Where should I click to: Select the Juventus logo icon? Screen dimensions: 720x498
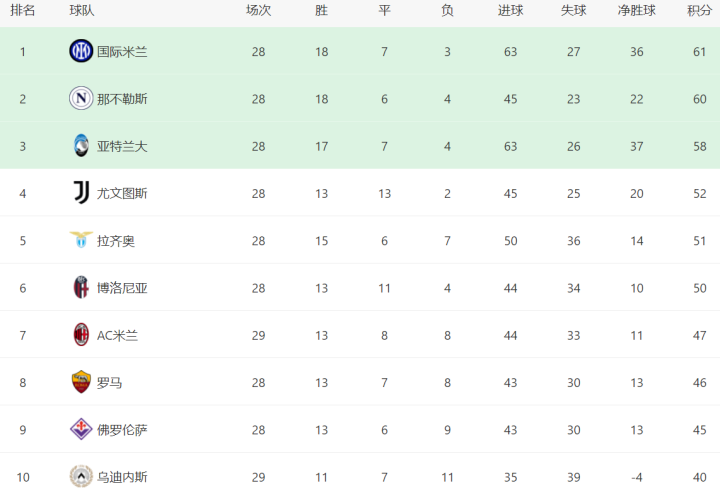coord(81,193)
